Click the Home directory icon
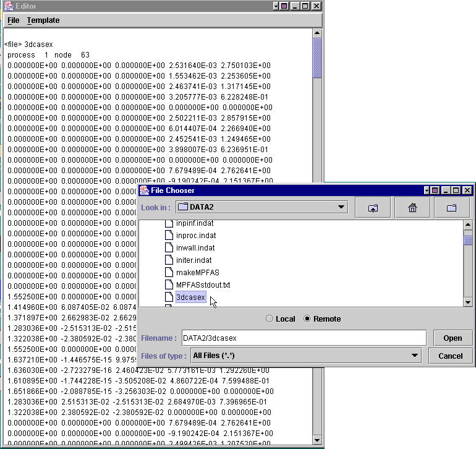The height and width of the screenshot is (449, 476). tap(412, 208)
